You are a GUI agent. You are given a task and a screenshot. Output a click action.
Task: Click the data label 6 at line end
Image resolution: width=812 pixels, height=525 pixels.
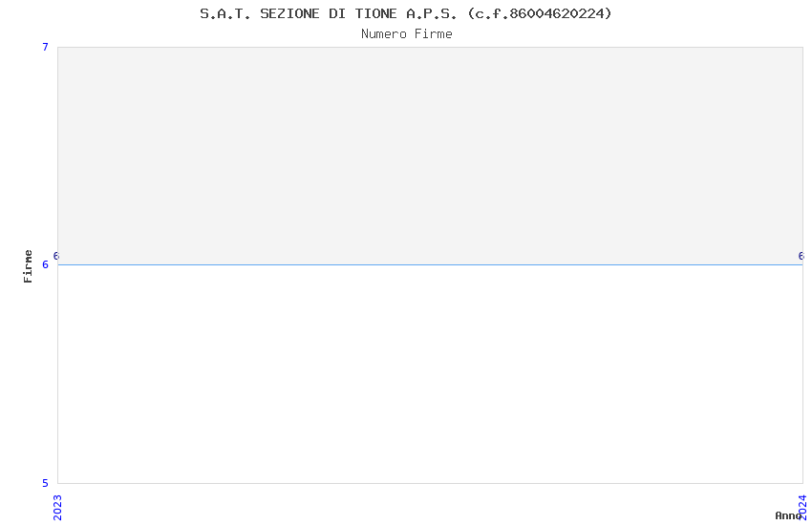[801, 256]
